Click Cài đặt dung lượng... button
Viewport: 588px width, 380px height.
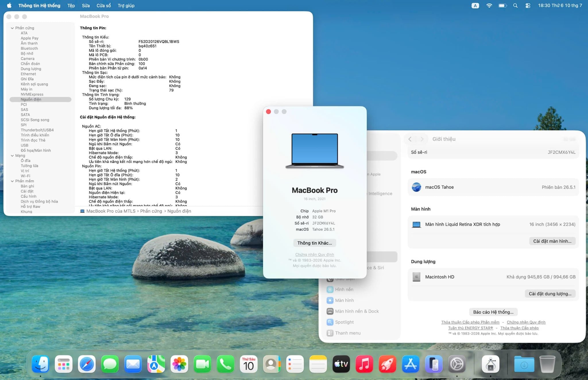click(550, 294)
